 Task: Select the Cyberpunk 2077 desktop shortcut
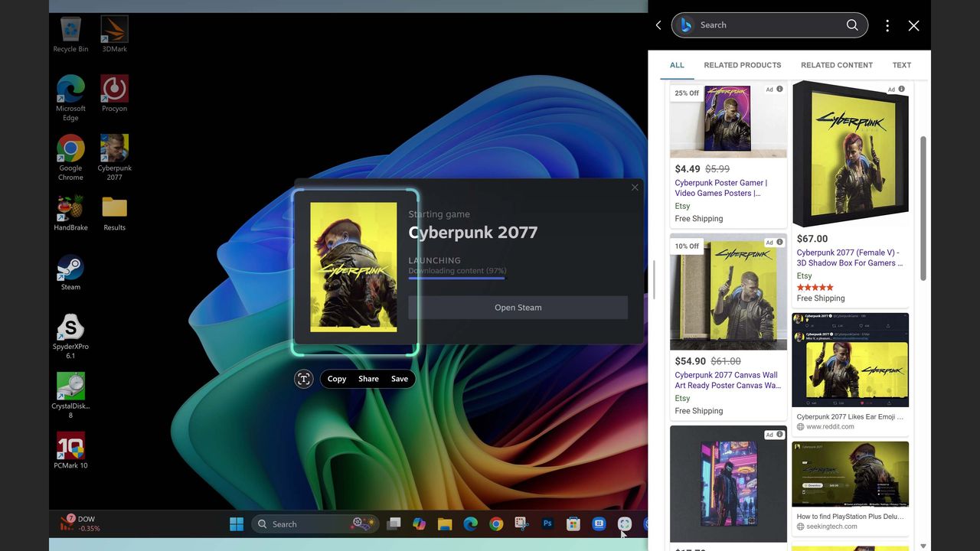pyautogui.click(x=115, y=158)
